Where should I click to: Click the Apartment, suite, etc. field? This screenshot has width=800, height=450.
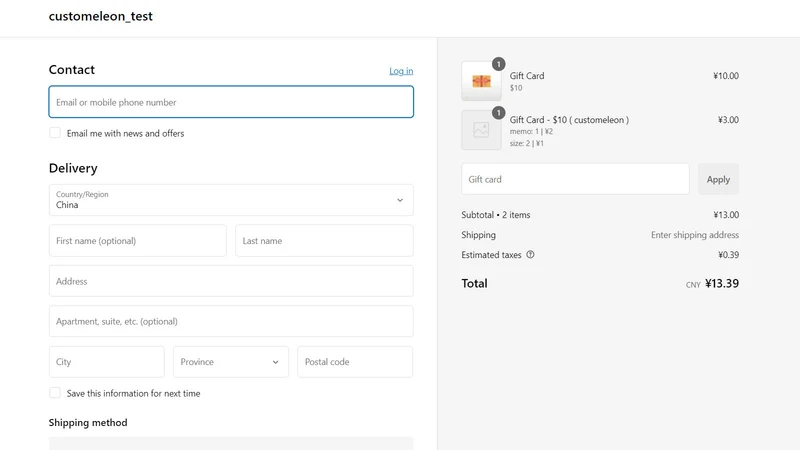click(x=231, y=321)
